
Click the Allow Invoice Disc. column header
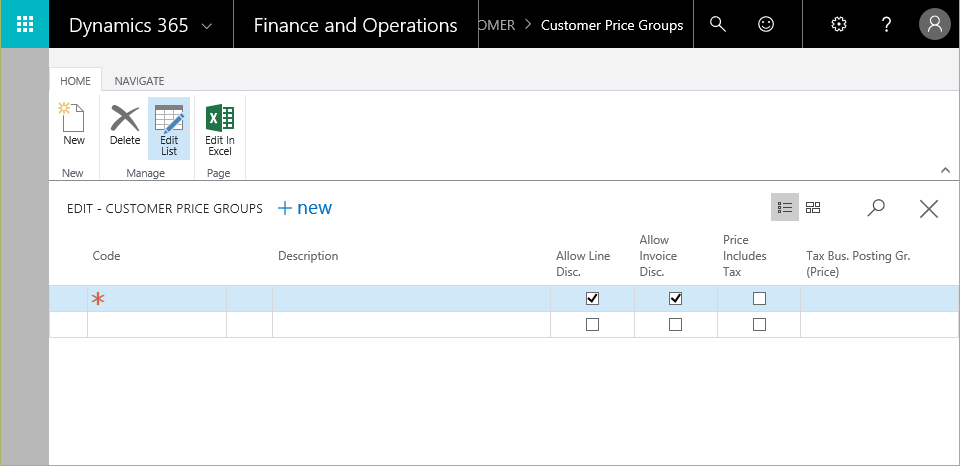click(658, 256)
